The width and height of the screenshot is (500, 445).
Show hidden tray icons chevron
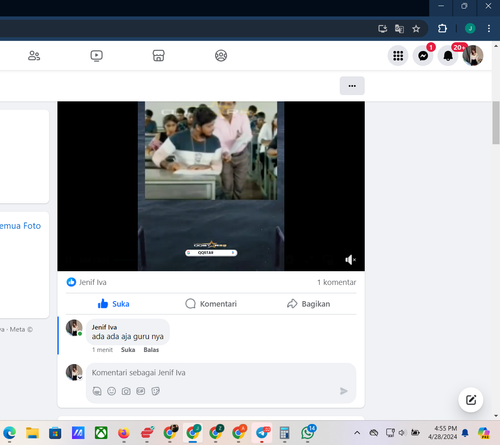pyautogui.click(x=357, y=433)
